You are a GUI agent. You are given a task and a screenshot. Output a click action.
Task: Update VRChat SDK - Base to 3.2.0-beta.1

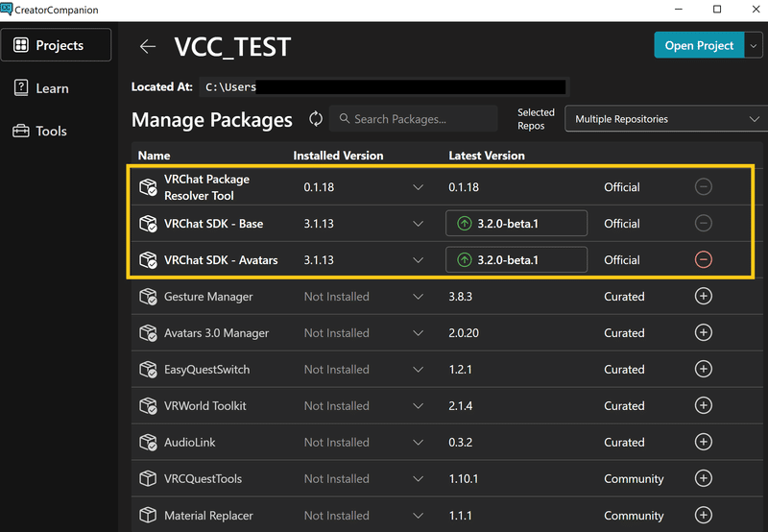click(516, 224)
